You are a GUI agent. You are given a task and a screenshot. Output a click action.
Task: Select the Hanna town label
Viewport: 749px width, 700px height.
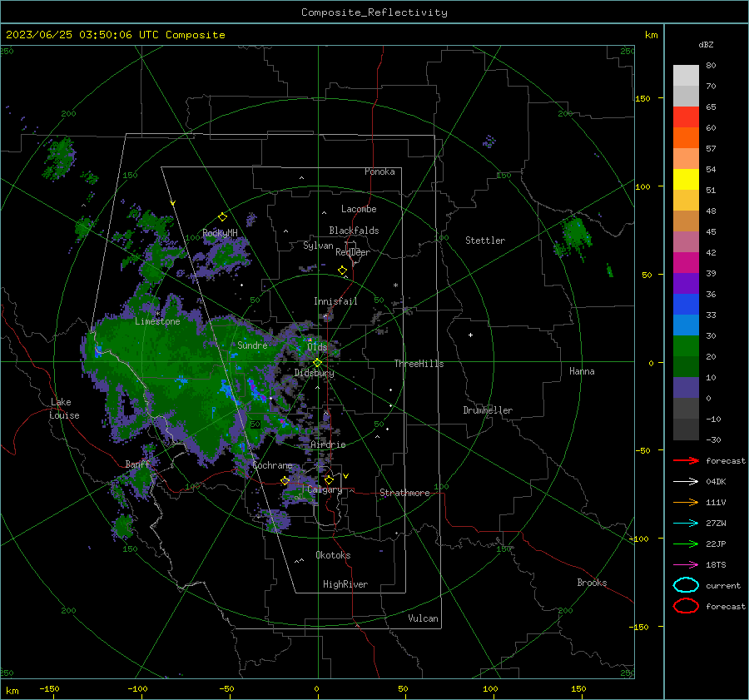coord(582,371)
